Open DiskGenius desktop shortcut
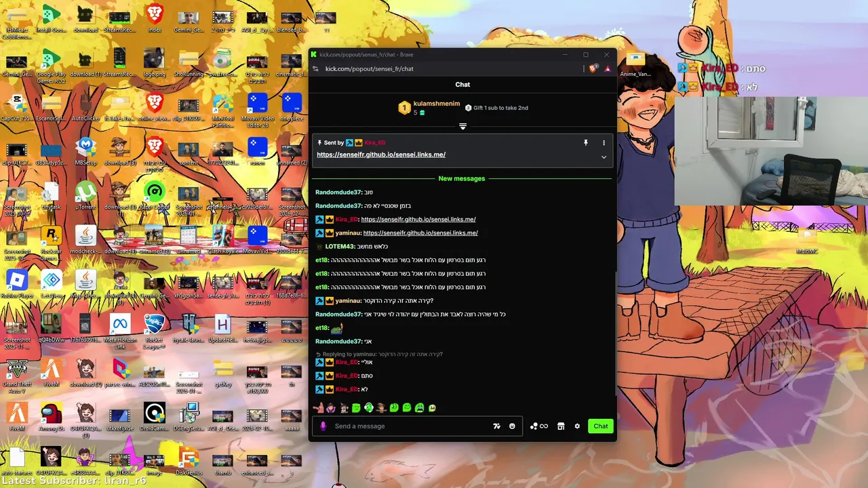868x488 pixels. [x=189, y=461]
